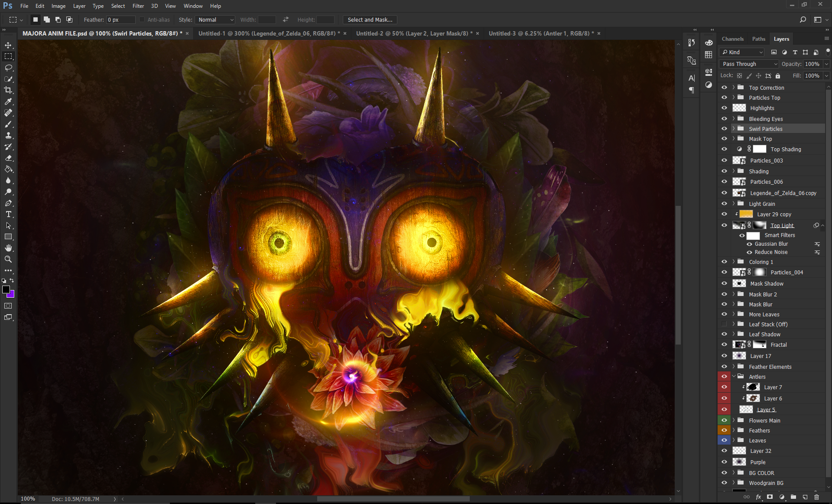
Task: Open the Style Normal dropdown
Action: (215, 20)
